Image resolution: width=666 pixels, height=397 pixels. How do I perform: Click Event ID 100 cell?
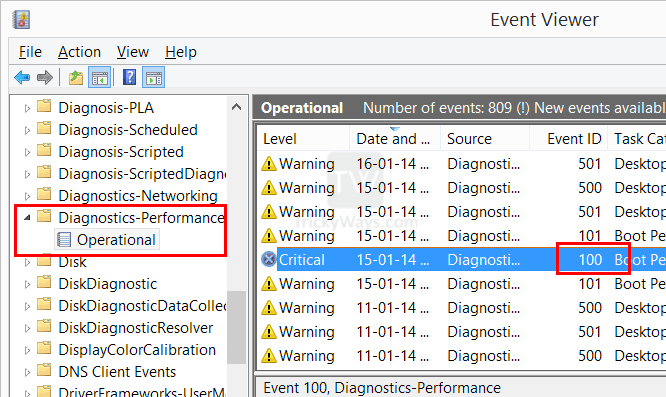pos(590,259)
